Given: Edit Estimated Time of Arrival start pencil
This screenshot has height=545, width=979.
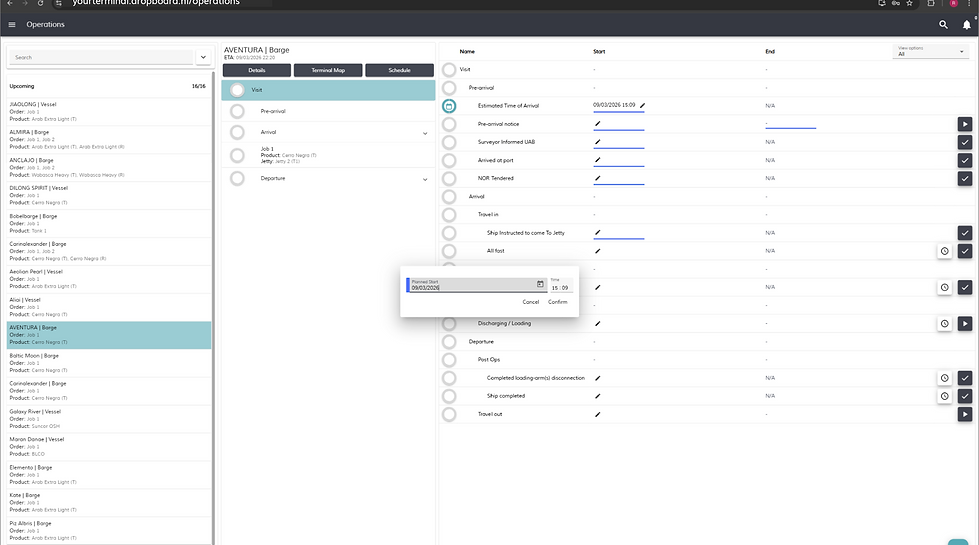Looking at the screenshot, I should click(642, 106).
